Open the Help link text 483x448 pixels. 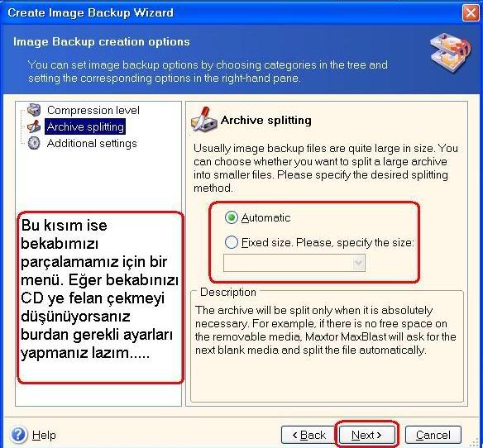(44, 435)
